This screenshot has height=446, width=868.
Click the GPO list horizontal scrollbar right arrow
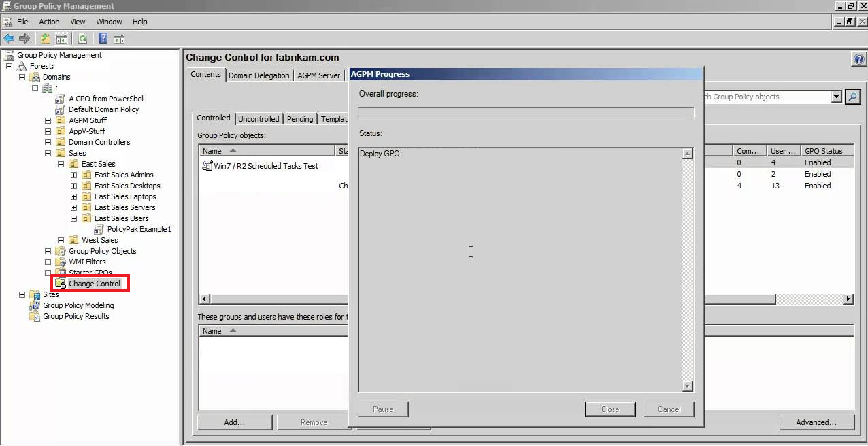tap(848, 299)
